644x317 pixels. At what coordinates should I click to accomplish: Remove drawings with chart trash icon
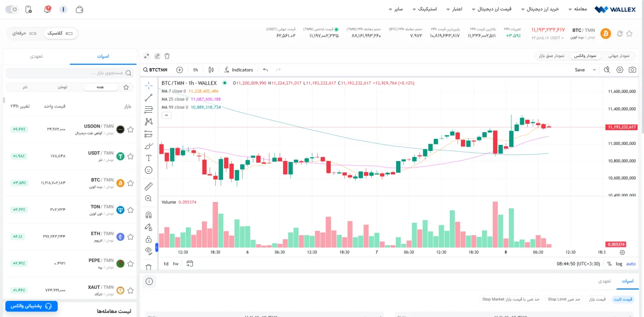click(149, 267)
